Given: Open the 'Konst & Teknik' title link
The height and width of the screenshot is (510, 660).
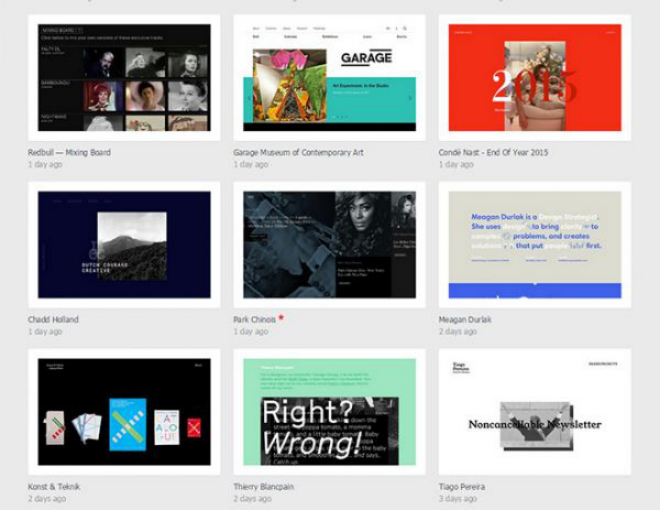Looking at the screenshot, I should click(54, 487).
